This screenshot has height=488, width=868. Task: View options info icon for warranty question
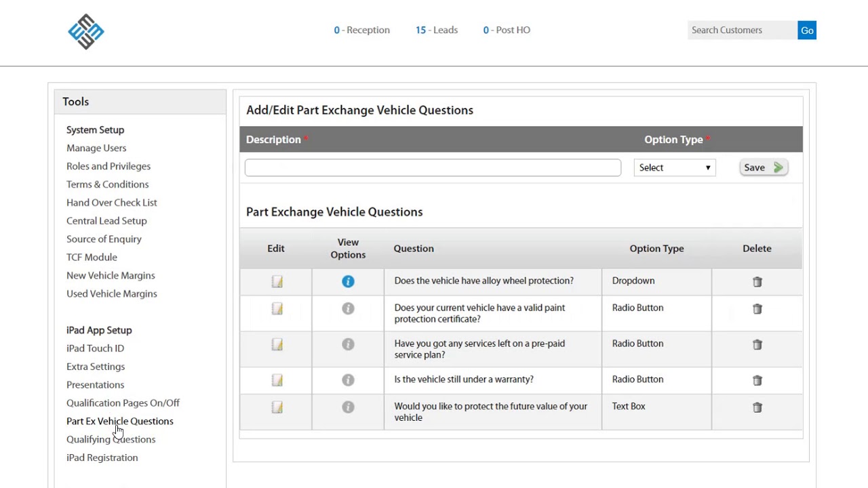[x=348, y=380]
